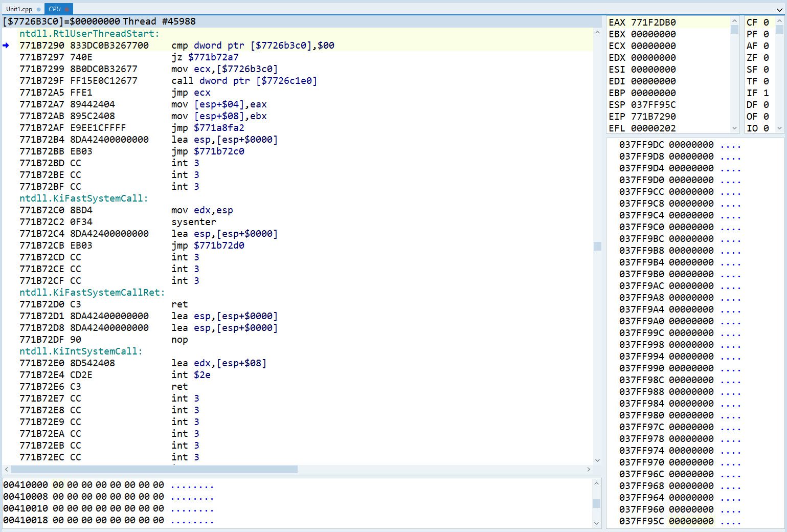This screenshot has width=787, height=532.
Task: Toggle the SF sign flag
Action: coord(758,70)
